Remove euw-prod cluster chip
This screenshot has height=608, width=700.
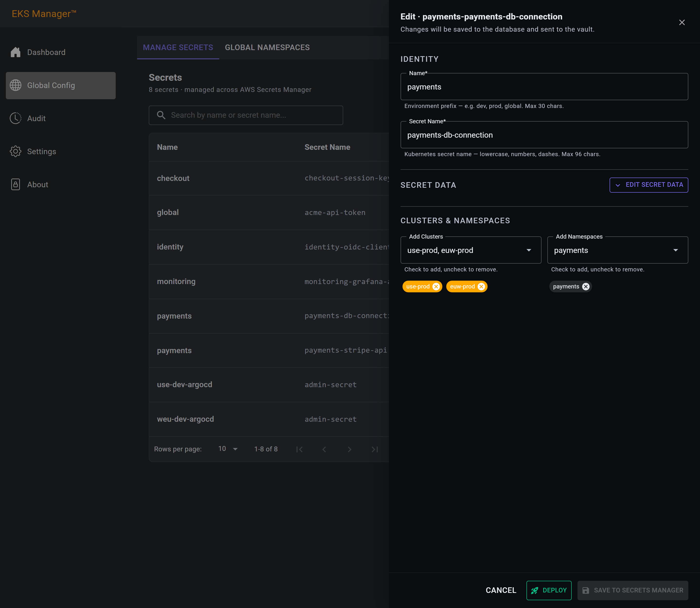point(481,287)
